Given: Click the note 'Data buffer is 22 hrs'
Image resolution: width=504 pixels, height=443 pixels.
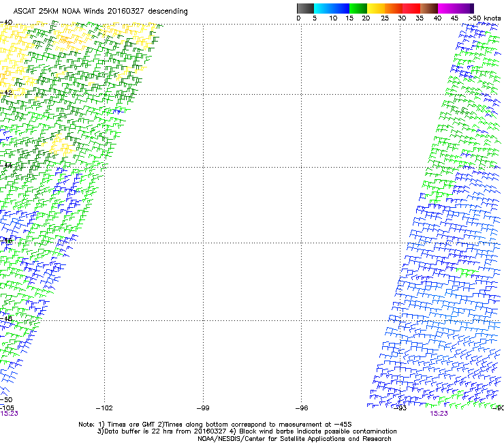Looking at the screenshot, I should [x=139, y=431].
